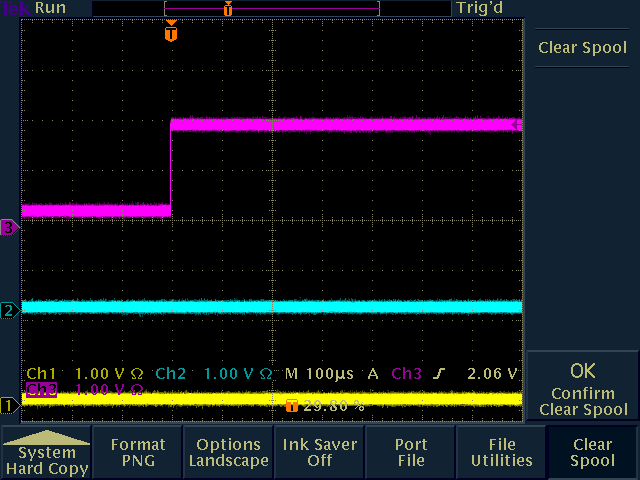This screenshot has height=480, width=640.
Task: Toggle the Options Landscape orientation
Action: 228,452
